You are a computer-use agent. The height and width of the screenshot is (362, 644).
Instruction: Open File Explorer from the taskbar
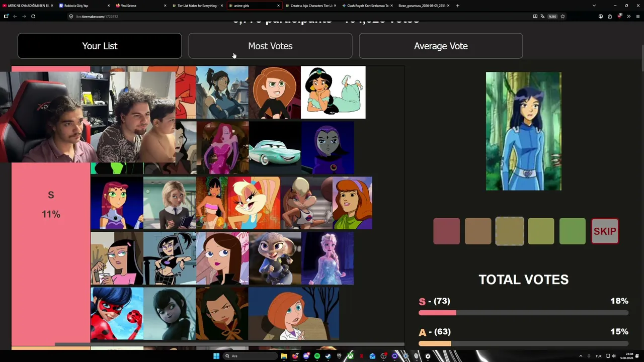click(284, 356)
